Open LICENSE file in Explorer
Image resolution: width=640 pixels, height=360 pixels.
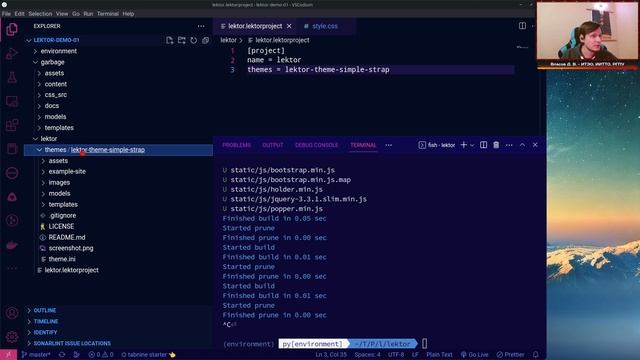(x=61, y=227)
